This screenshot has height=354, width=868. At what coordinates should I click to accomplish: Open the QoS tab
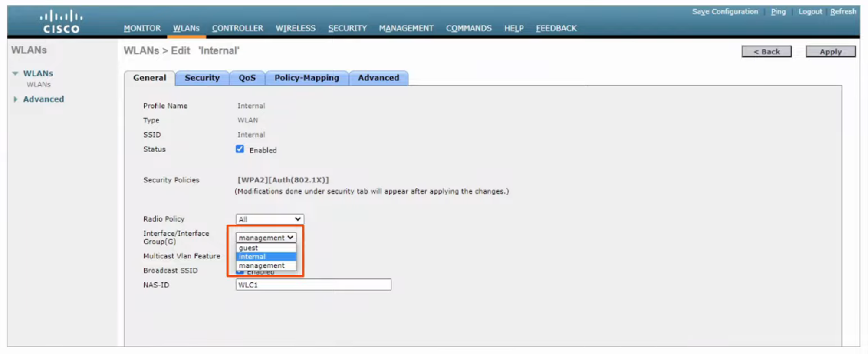pos(247,78)
